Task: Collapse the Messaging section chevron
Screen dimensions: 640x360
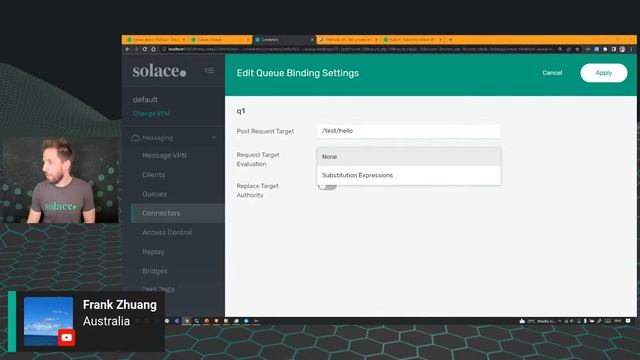Action: coord(214,138)
